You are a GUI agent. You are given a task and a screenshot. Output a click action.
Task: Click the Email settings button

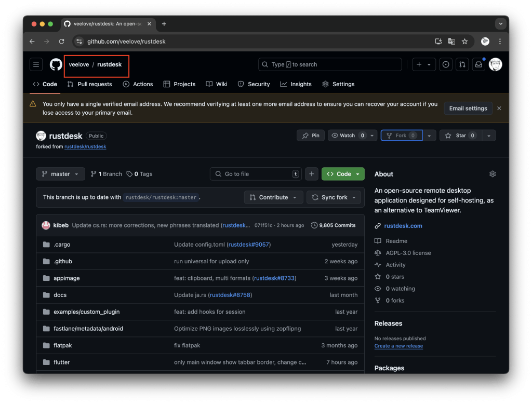[468, 108]
